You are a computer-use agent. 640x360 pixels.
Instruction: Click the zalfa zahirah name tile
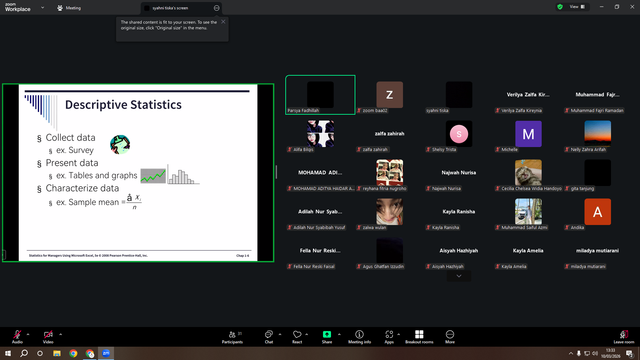(390, 134)
